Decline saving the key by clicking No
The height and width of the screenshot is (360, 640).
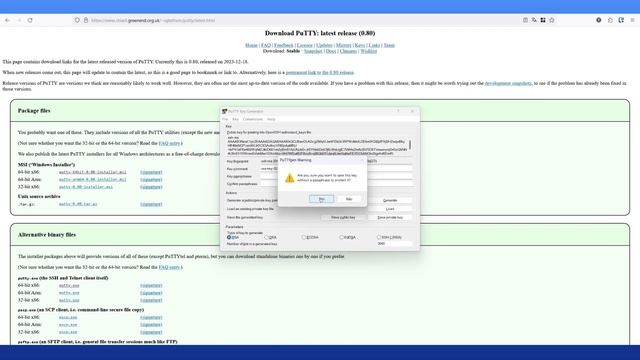(349, 199)
